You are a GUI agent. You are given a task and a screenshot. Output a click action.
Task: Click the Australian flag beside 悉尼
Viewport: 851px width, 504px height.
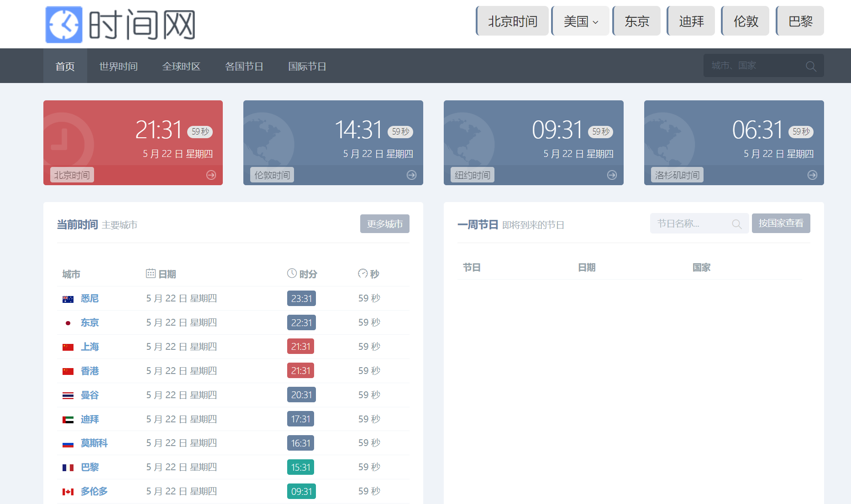pyautogui.click(x=68, y=299)
